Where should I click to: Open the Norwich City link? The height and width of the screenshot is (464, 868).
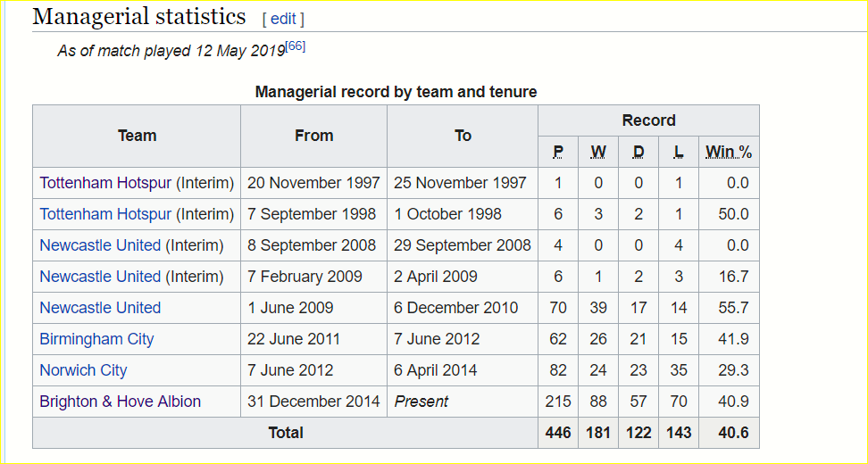click(x=84, y=370)
